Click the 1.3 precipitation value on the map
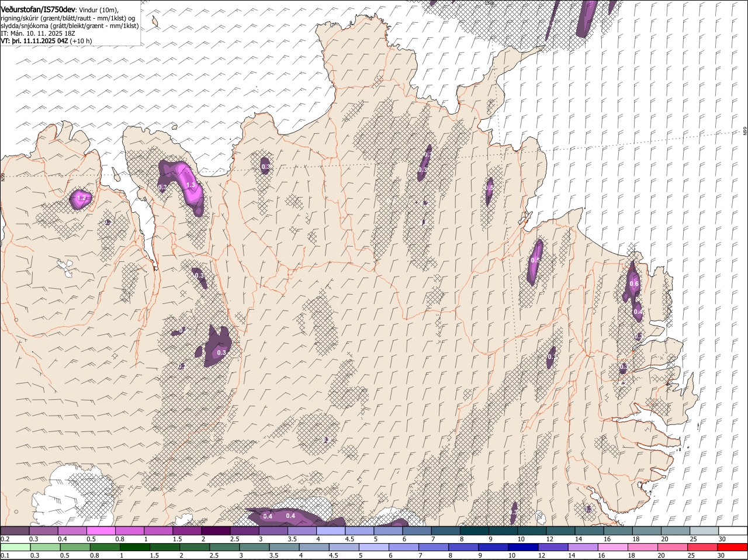 click(x=190, y=185)
